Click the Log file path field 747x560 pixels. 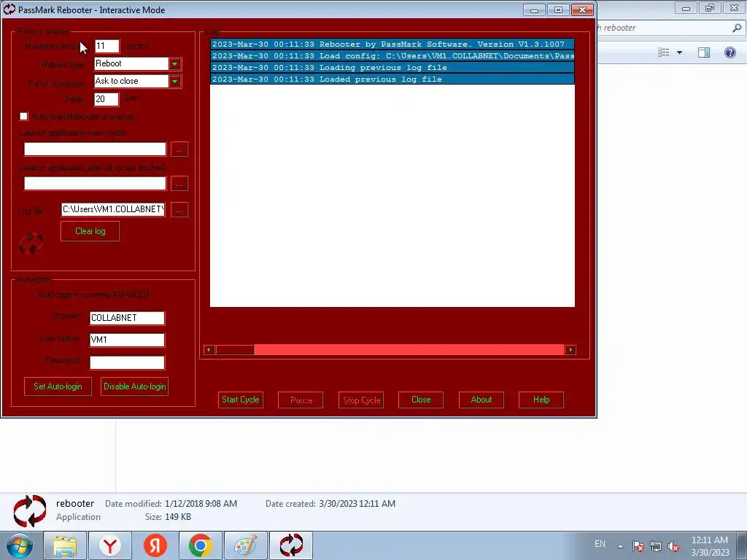click(x=113, y=209)
